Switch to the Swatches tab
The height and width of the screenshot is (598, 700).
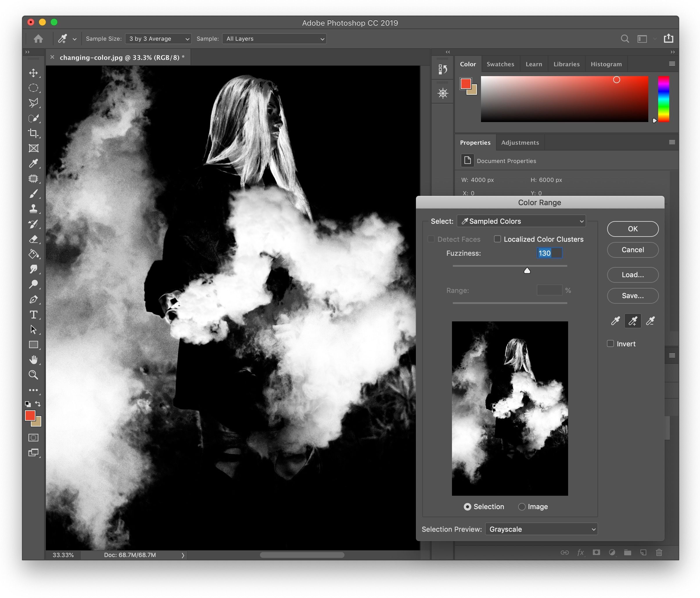click(500, 63)
